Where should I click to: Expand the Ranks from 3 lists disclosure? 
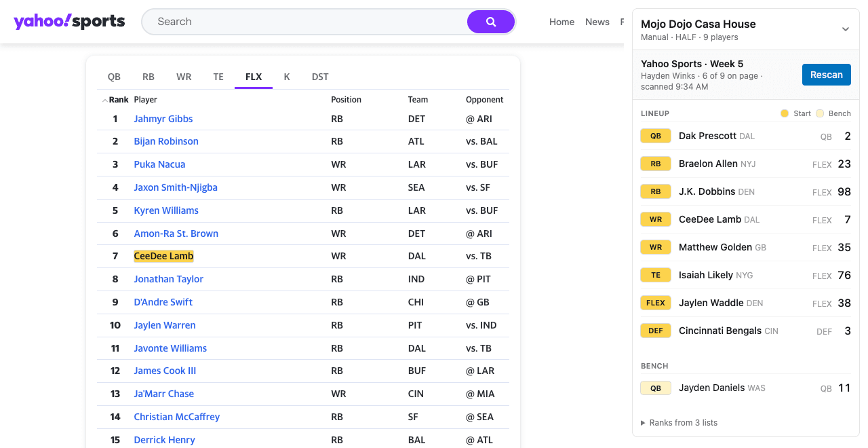(679, 423)
